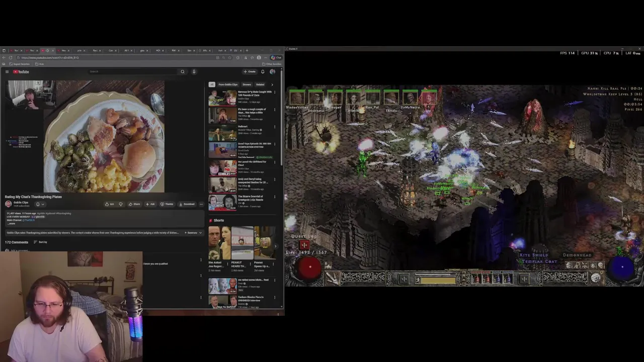Screen dimensions: 644x362
Task: Expand the AI Summary section
Action: 193,233
